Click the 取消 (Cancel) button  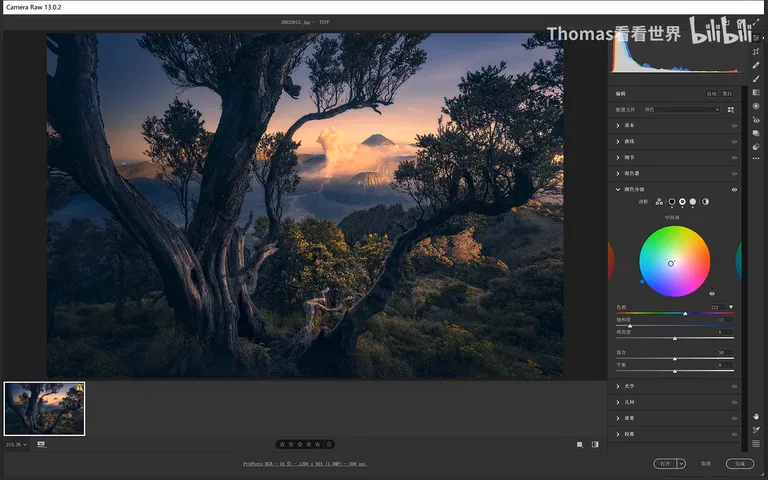tap(706, 463)
